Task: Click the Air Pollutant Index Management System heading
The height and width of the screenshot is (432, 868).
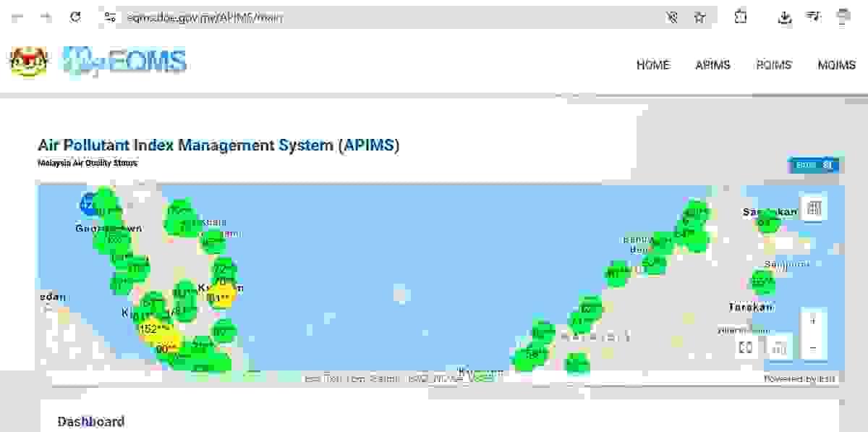Action: 218,145
